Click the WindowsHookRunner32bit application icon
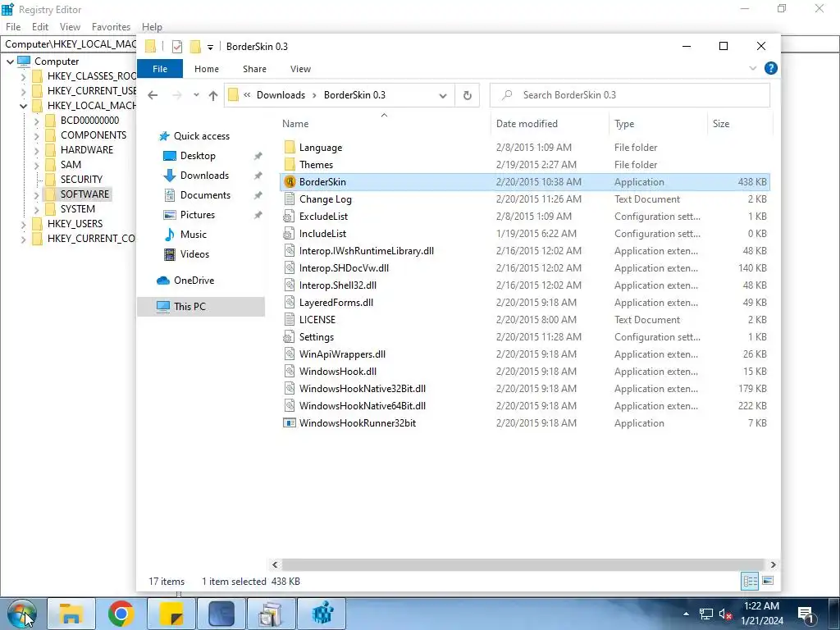 tap(290, 422)
